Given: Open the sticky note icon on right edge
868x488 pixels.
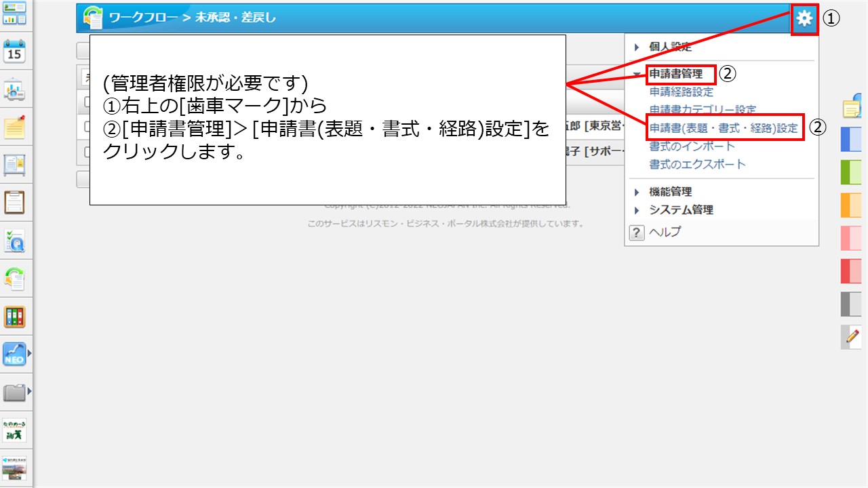Looking at the screenshot, I should [852, 107].
